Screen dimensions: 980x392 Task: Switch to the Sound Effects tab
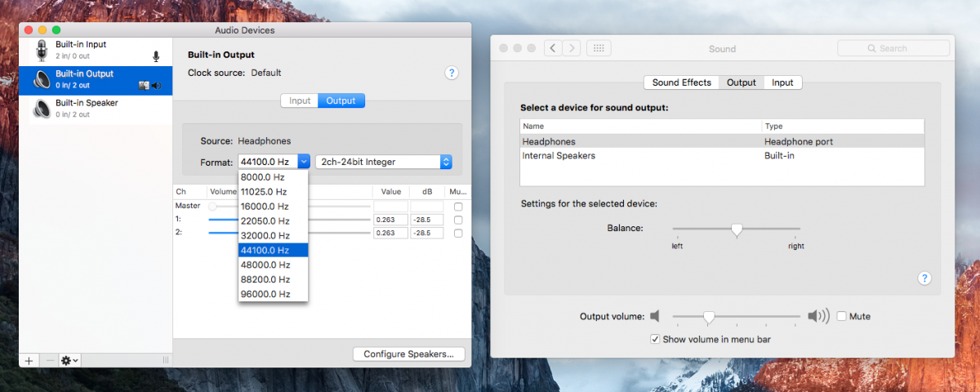[x=681, y=82]
